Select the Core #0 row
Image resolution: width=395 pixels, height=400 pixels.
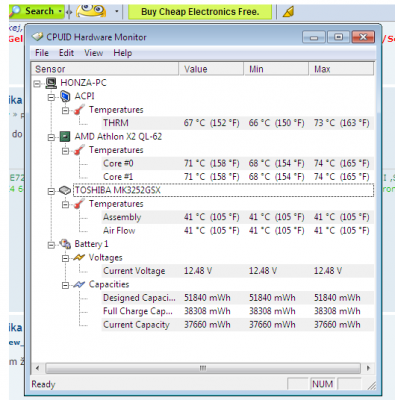tap(238, 163)
